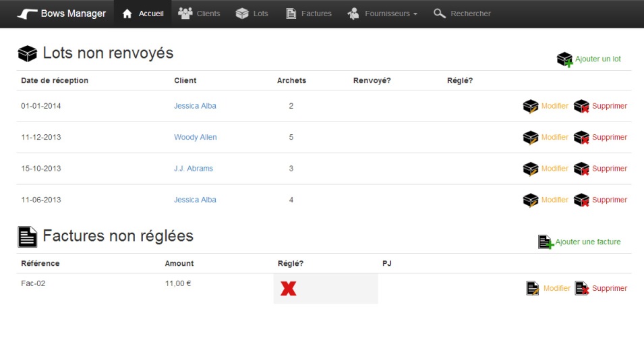This screenshot has height=361, width=644.
Task: Click the Ajouter une facture link
Action: [587, 242]
